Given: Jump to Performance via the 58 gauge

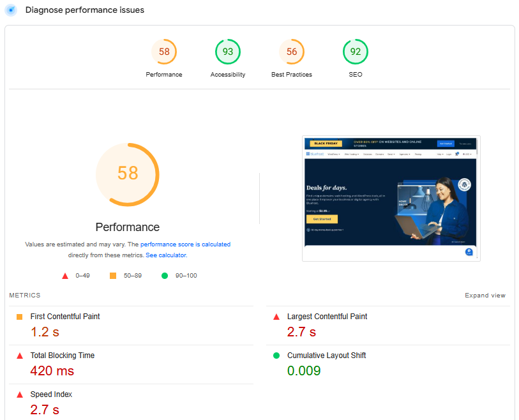Looking at the screenshot, I should [x=164, y=52].
